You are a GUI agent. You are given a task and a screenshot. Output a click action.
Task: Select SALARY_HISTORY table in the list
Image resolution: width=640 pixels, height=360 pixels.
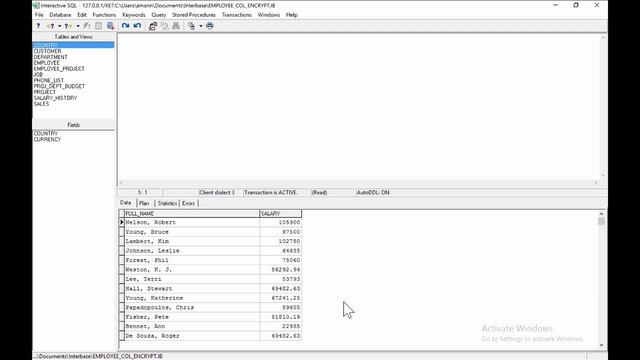(x=55, y=98)
